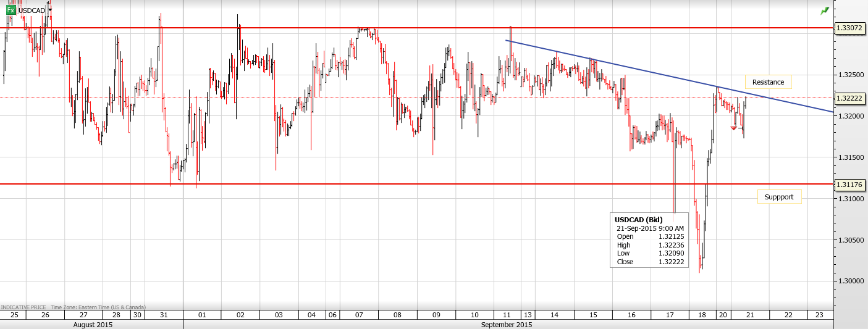The height and width of the screenshot is (329, 868).
Task: Click the September 2015 month label
Action: point(506,324)
